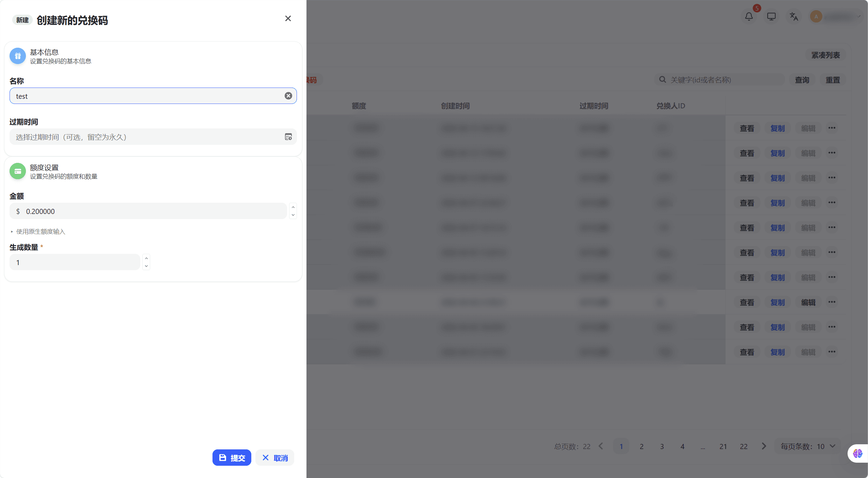Open the items-per-page dropdown
This screenshot has width=868, height=478.
(807, 446)
